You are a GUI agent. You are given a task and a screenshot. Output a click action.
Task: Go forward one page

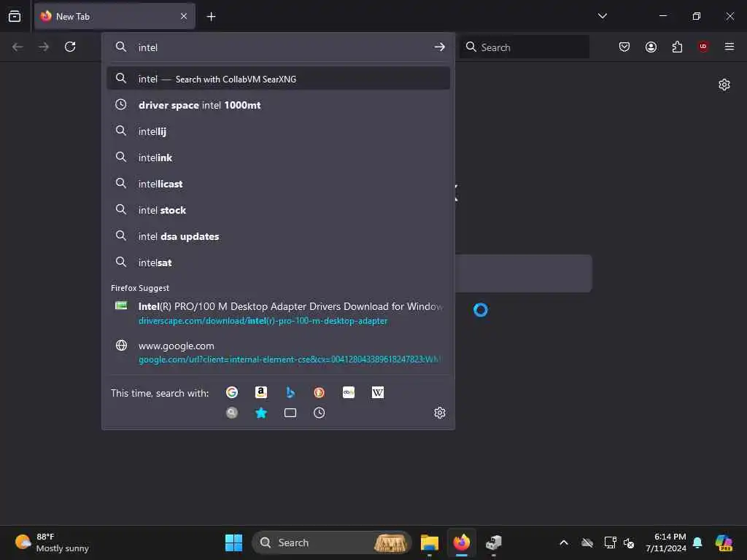click(x=44, y=47)
